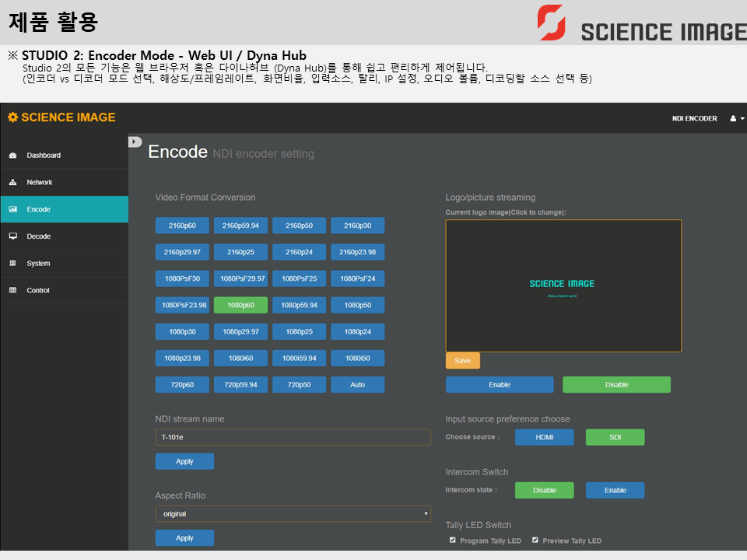The height and width of the screenshot is (560, 747).
Task: Select the 720p50 format button
Action: click(299, 385)
